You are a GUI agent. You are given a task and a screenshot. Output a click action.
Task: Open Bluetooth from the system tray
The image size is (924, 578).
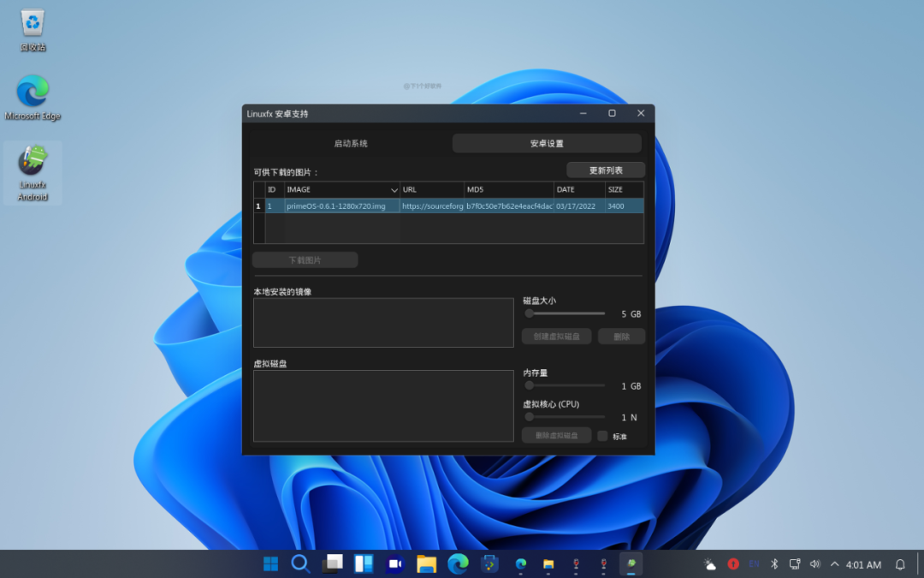[773, 563]
